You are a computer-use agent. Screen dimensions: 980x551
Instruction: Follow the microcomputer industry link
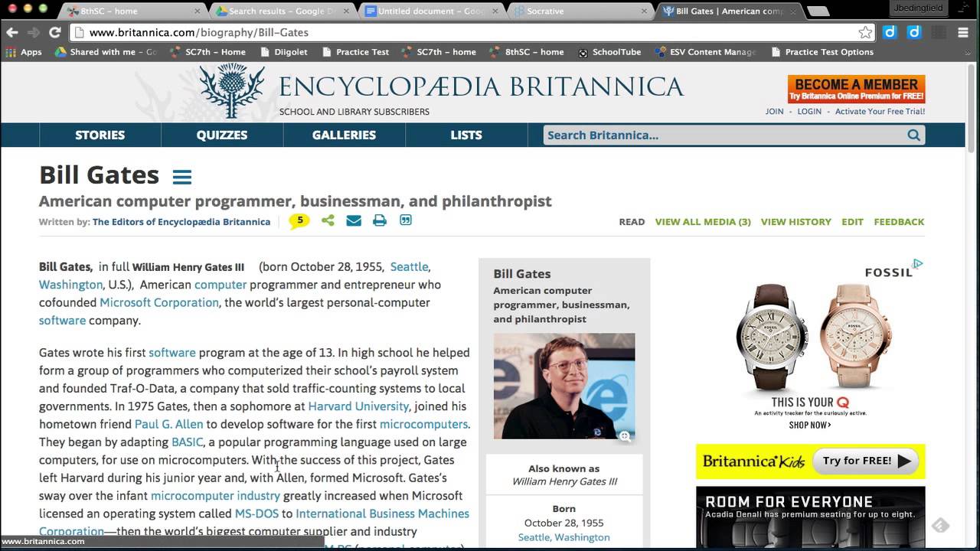click(215, 496)
